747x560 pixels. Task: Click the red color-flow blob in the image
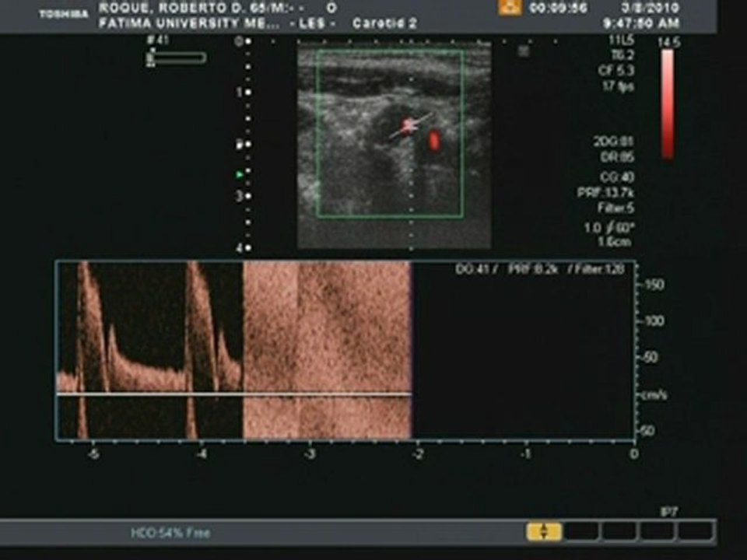tap(434, 141)
